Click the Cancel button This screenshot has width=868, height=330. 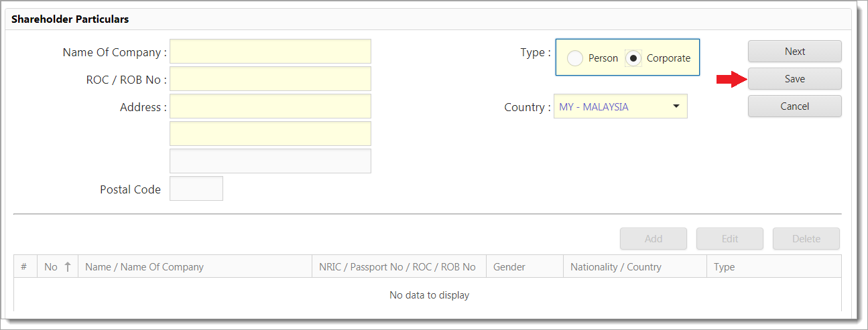tap(794, 106)
